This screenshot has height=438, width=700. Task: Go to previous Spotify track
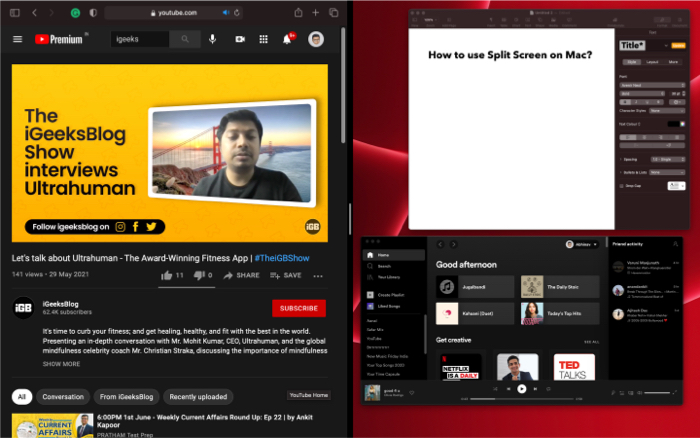pos(508,389)
